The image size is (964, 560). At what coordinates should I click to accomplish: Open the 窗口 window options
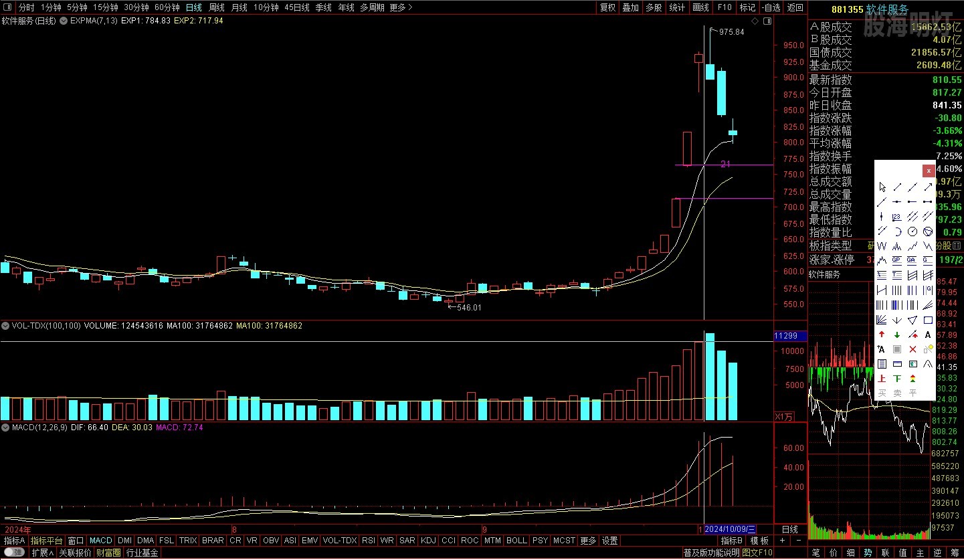pyautogui.click(x=76, y=541)
